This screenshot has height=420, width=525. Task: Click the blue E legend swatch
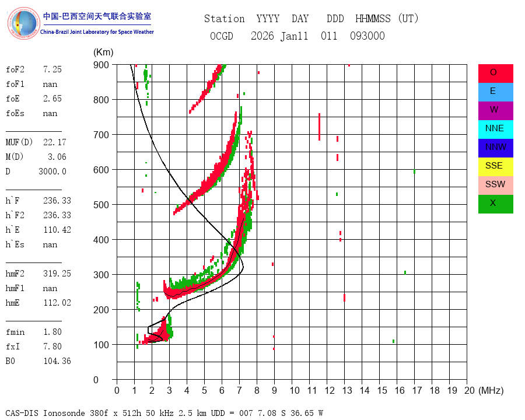[495, 92]
